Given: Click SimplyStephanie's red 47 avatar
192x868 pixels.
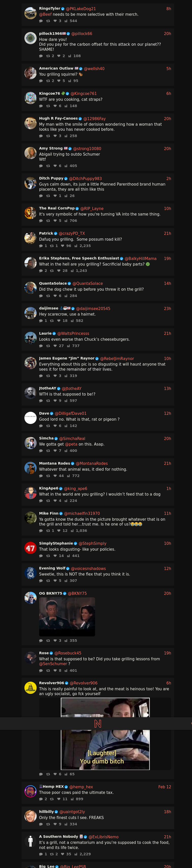Looking at the screenshot, I should pyautogui.click(x=30, y=548).
